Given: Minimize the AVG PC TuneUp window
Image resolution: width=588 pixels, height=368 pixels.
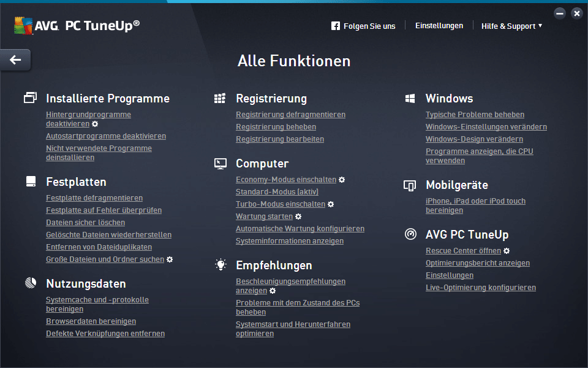Looking at the screenshot, I should 559,13.
